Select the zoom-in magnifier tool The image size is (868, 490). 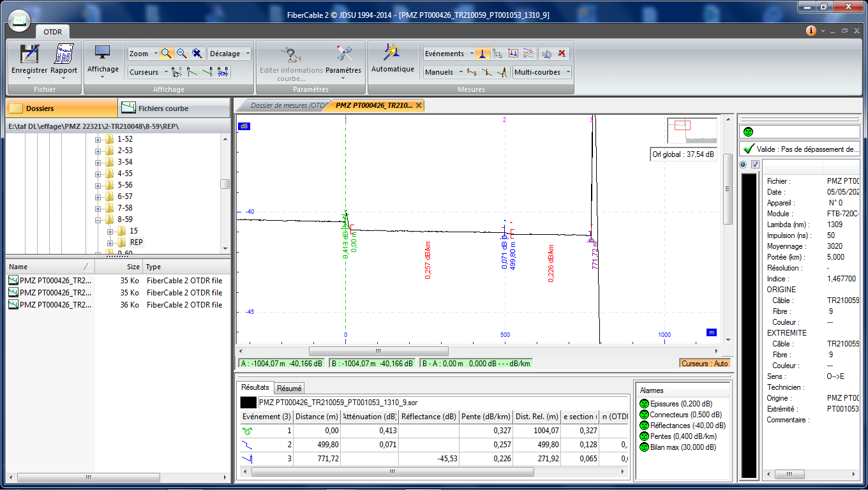167,54
